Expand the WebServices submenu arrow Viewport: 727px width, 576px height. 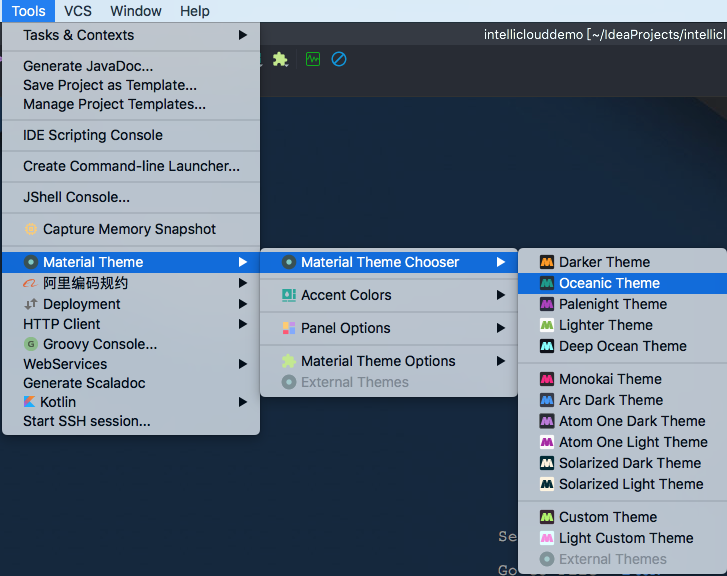tap(242, 364)
